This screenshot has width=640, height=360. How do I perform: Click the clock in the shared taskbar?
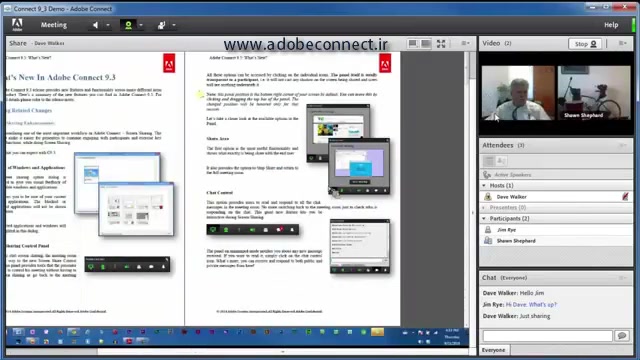452,337
